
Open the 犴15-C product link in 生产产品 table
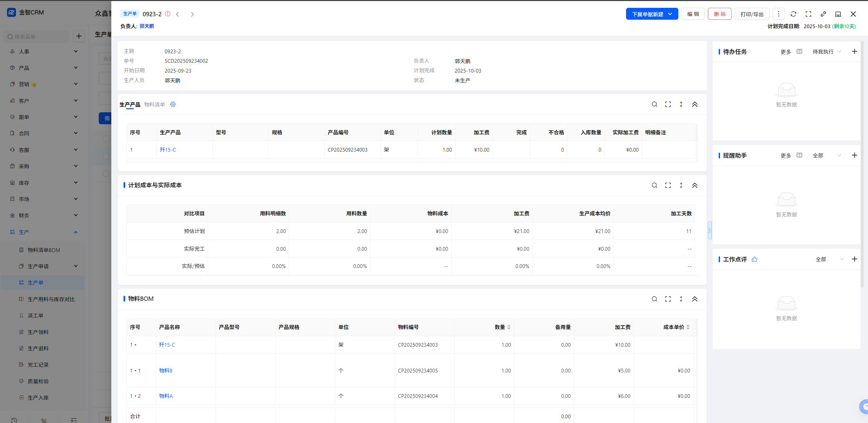(x=168, y=150)
